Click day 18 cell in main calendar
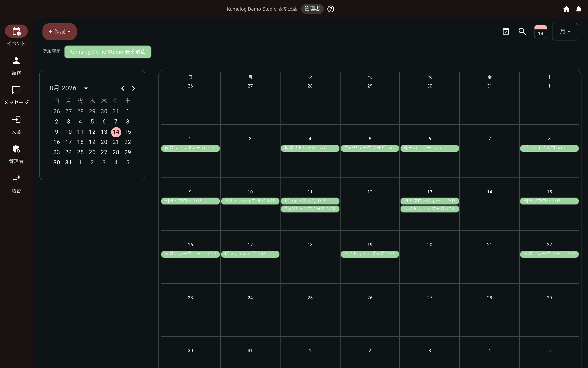The width and height of the screenshot is (588, 368). point(310,257)
